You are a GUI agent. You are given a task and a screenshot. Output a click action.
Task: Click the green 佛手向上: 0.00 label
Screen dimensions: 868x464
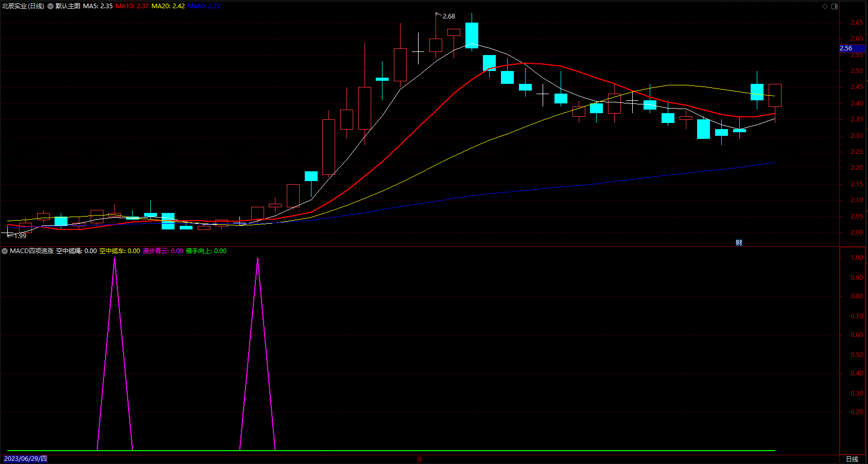[206, 251]
